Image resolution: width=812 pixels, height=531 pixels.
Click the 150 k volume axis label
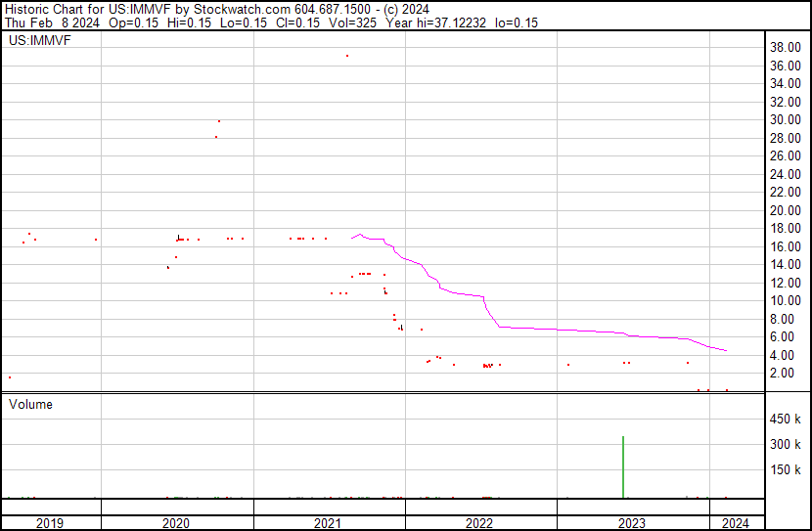point(787,469)
